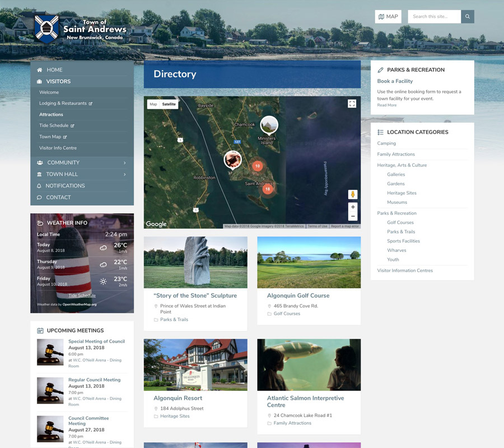Viewport: 504px width, 448px height.
Task: Click the Heritage Sites tag under Algonquin Resort
Action: click(175, 416)
